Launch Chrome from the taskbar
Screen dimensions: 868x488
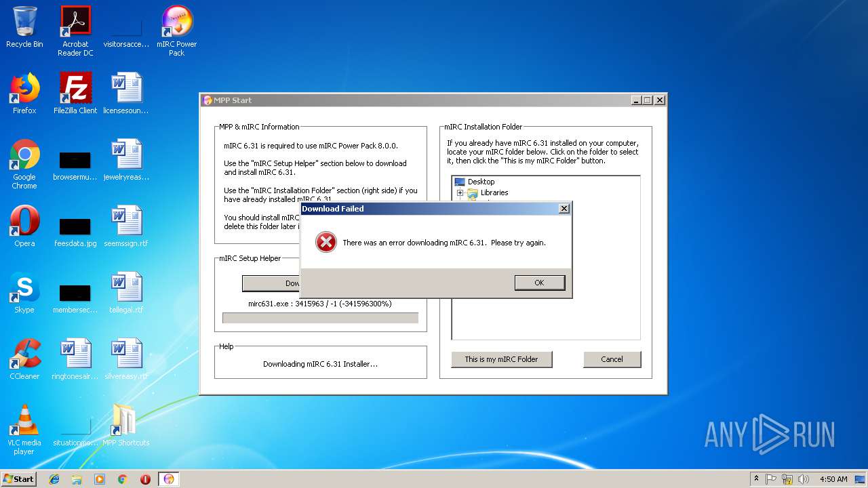click(x=123, y=479)
